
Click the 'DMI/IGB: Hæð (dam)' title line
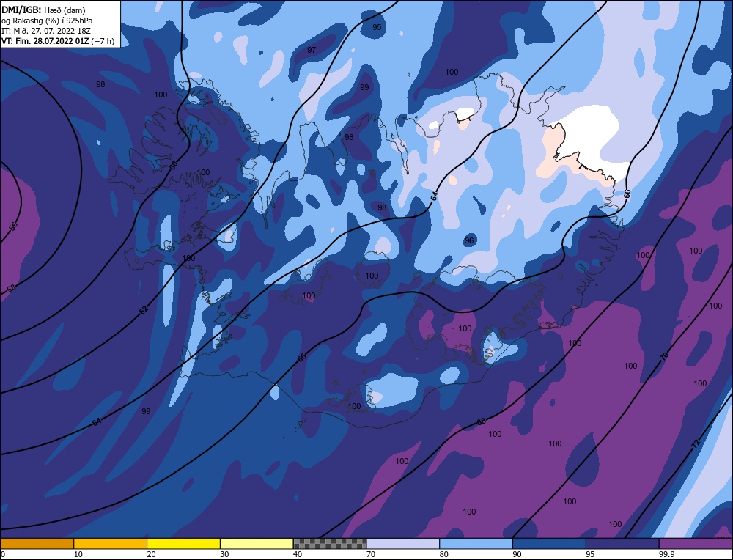pyautogui.click(x=43, y=10)
